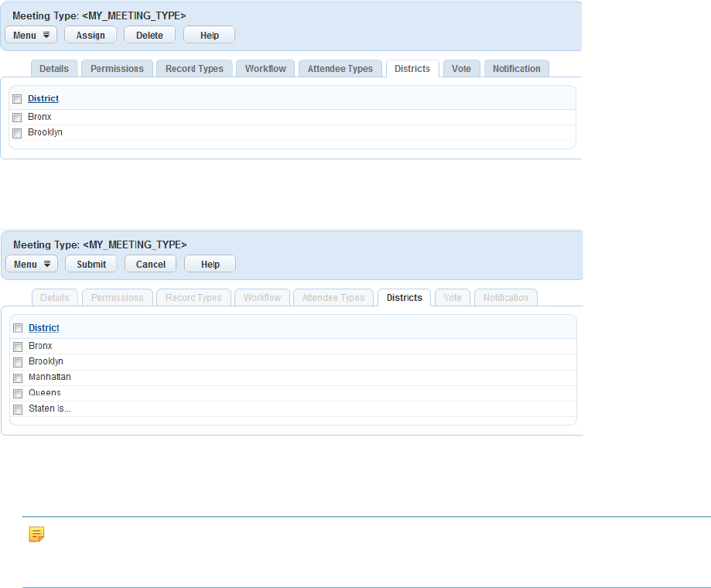Viewport: 711px width, 588px height.
Task: Click the Manhattan row text
Action: [x=50, y=377]
